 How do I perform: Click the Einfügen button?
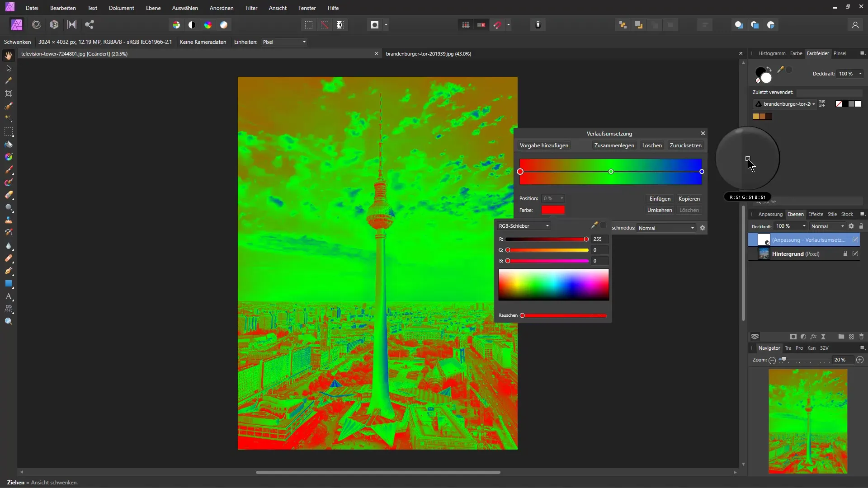point(660,199)
